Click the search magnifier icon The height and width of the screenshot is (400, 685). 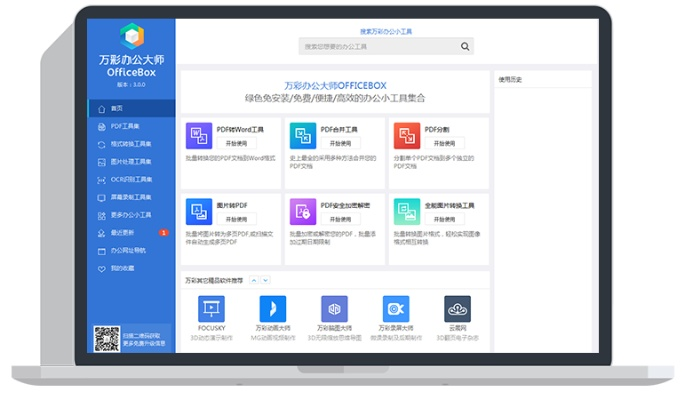[x=465, y=46]
